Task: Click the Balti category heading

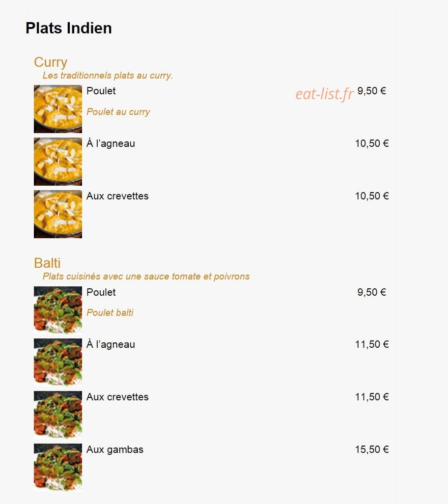Action: pyautogui.click(x=47, y=263)
